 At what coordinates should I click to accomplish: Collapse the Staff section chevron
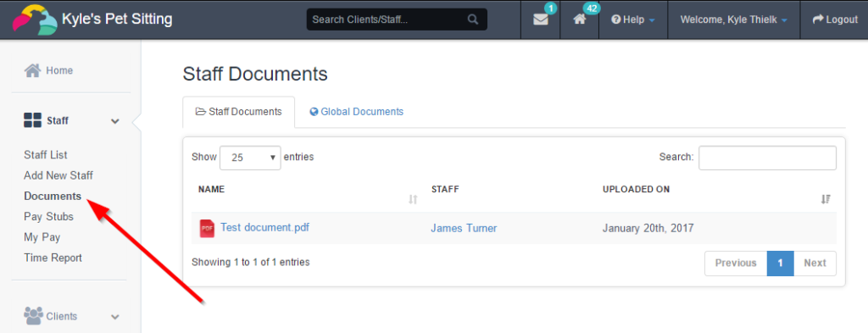pyautogui.click(x=115, y=121)
